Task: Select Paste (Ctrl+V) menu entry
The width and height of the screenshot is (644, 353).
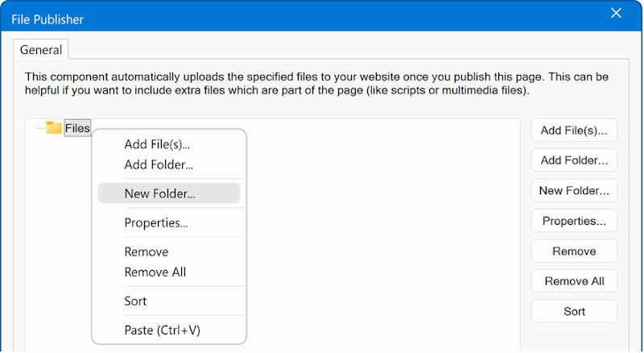Action: click(x=162, y=330)
